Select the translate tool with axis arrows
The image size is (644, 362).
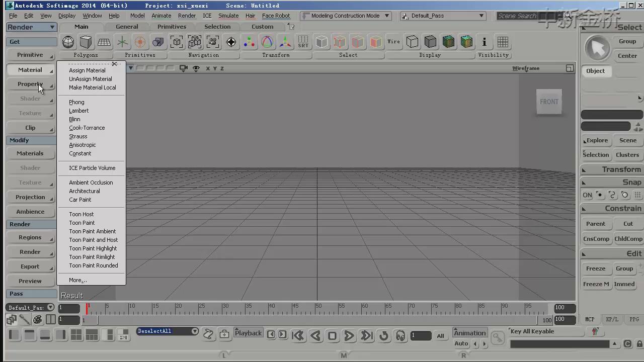coord(285,42)
